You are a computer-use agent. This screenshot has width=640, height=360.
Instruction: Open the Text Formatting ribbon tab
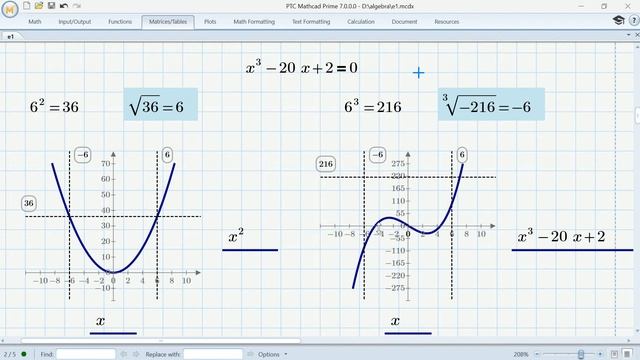(311, 22)
